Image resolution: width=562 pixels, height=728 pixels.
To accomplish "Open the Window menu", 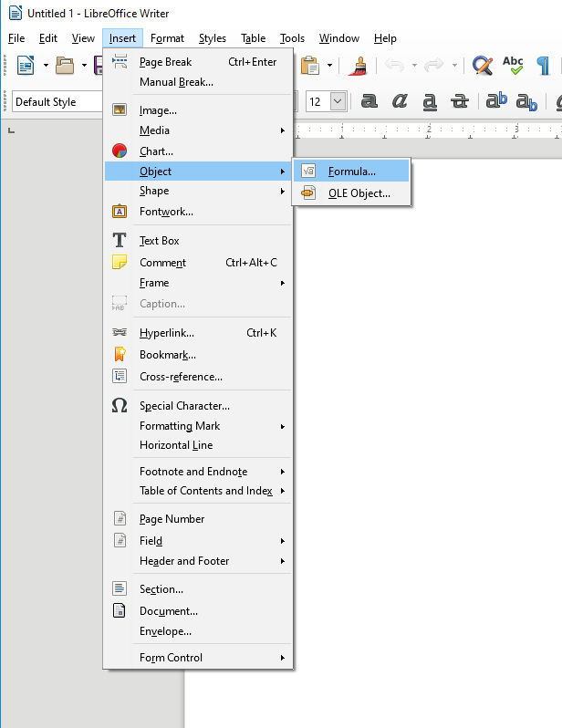I will coord(339,38).
